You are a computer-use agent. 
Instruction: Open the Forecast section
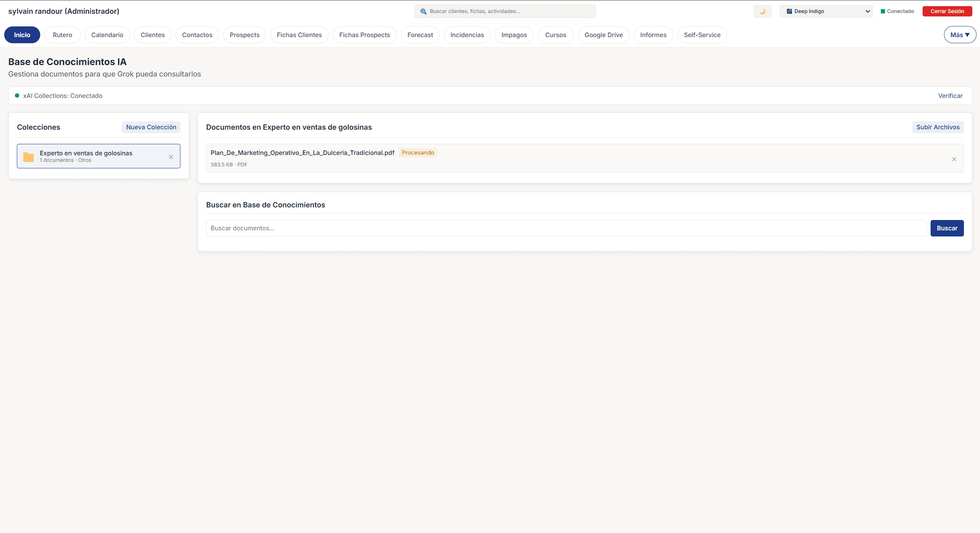(420, 34)
